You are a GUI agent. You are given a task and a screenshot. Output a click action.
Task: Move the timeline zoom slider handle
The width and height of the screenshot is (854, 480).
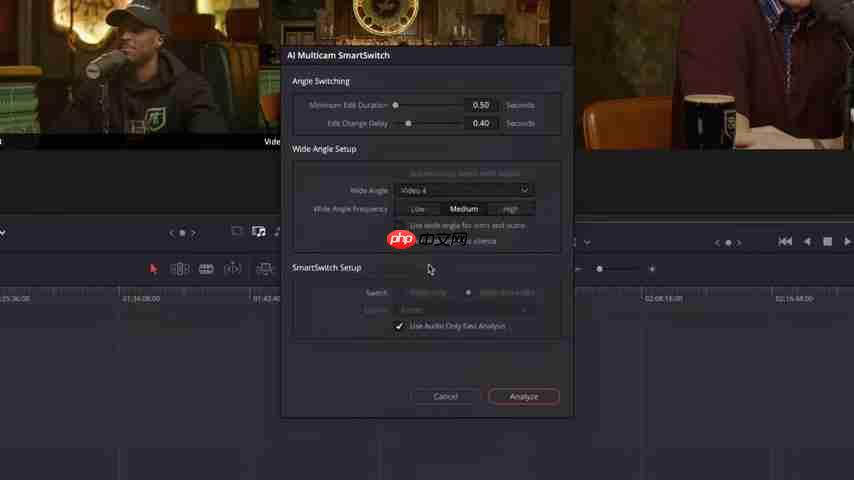click(x=600, y=269)
